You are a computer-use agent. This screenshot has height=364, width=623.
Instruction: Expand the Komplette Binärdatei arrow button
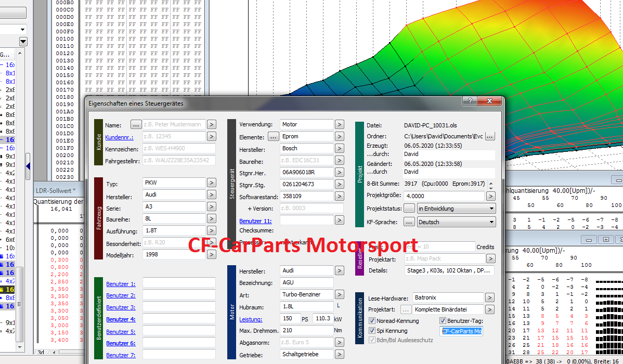pos(490,309)
